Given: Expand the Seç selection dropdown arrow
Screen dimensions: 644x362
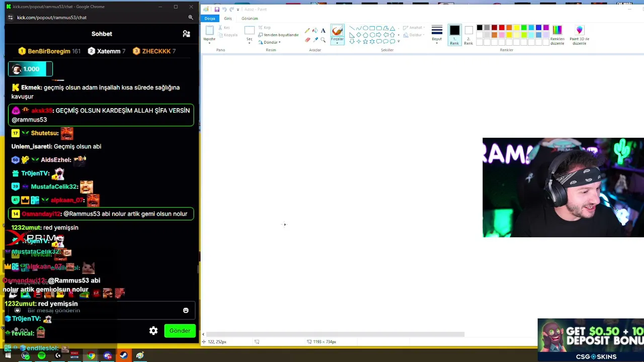Looking at the screenshot, I should click(249, 43).
